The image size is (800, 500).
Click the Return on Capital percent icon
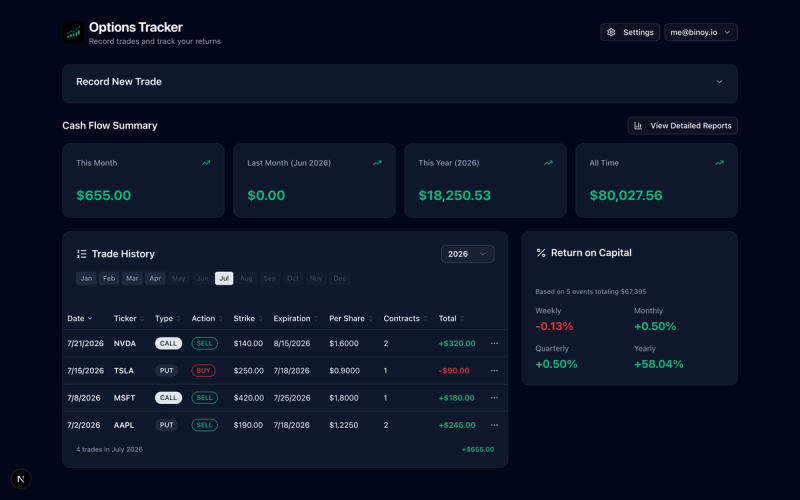[x=541, y=253]
